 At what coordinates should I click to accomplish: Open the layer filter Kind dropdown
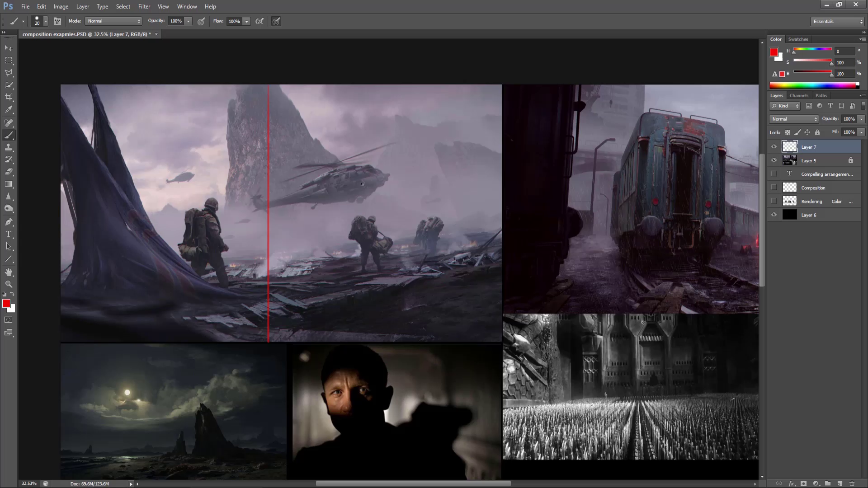coord(785,106)
